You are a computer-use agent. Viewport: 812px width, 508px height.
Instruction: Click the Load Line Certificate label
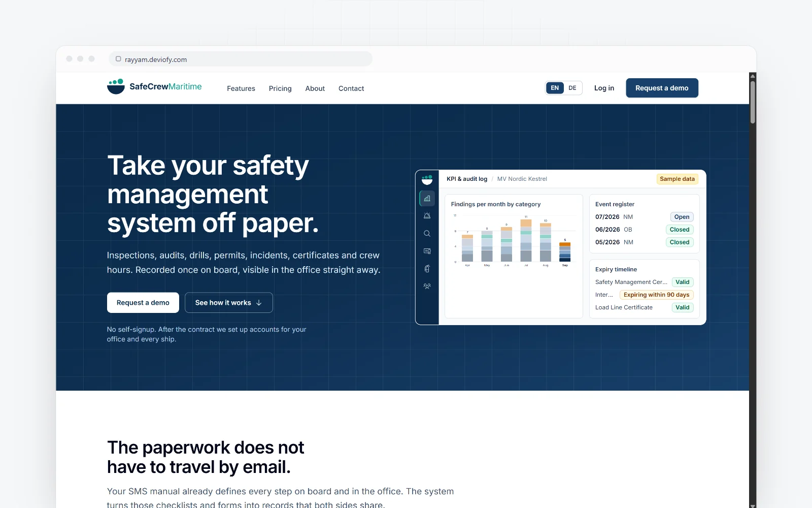(x=624, y=307)
